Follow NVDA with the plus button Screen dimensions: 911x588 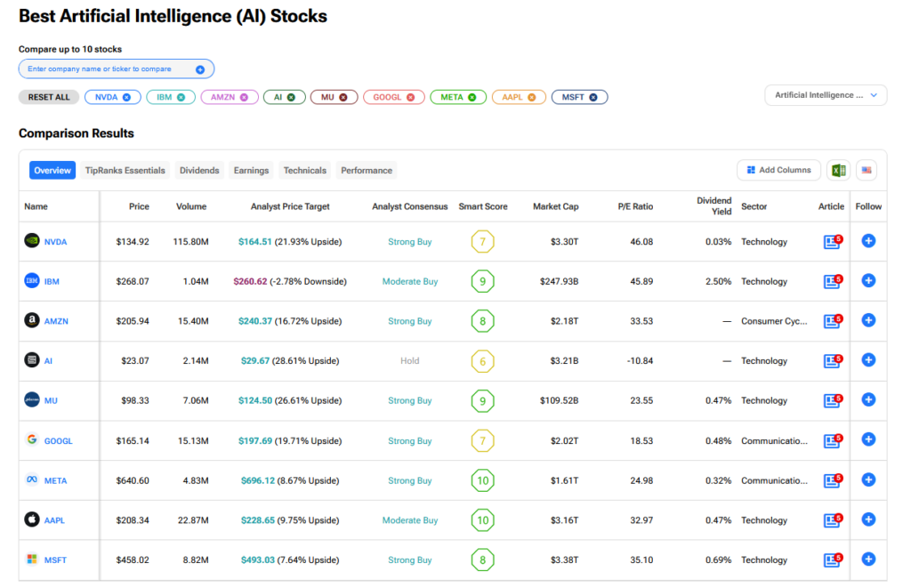point(868,240)
